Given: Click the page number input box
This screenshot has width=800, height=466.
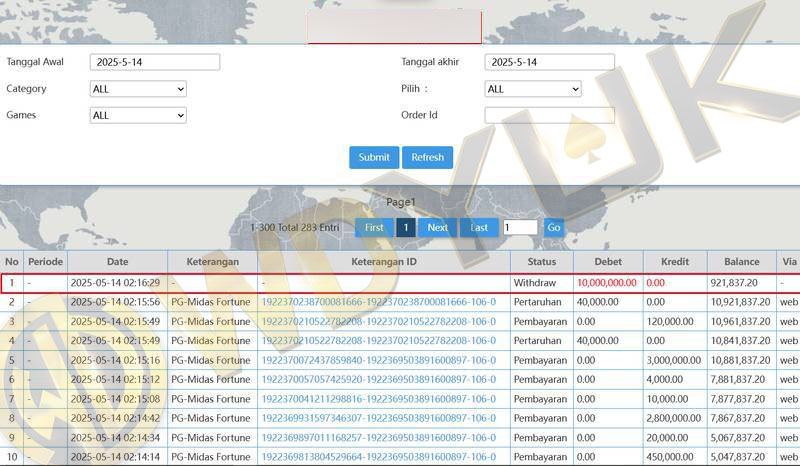Looking at the screenshot, I should click(x=520, y=227).
